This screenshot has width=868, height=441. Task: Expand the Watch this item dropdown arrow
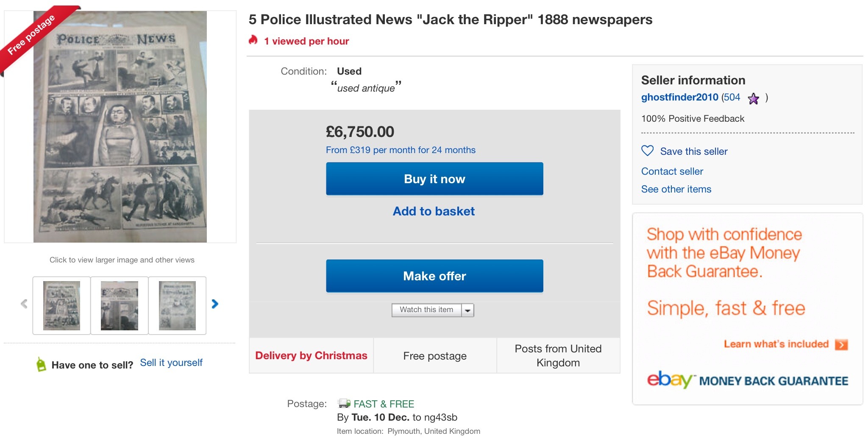click(467, 310)
